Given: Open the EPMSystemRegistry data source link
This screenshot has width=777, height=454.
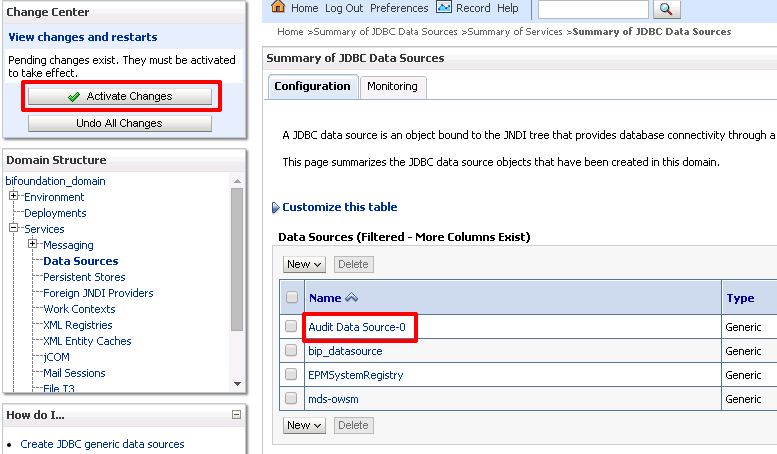Looking at the screenshot, I should [x=355, y=375].
